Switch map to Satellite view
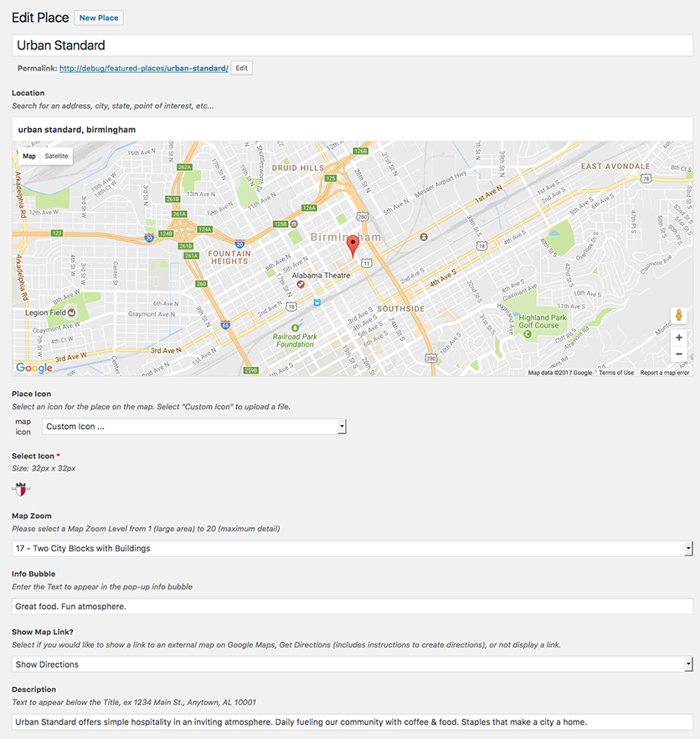The height and width of the screenshot is (739, 700). coord(57,156)
